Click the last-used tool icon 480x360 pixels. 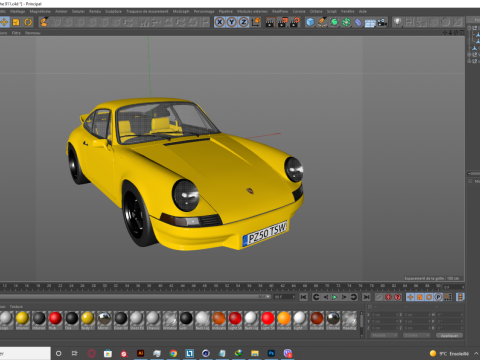(44, 22)
